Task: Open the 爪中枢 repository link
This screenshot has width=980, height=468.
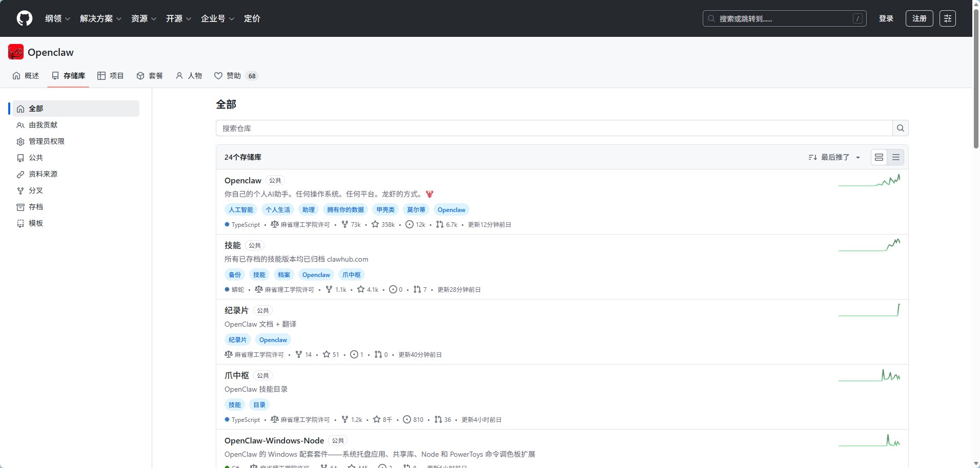Action: coord(237,375)
